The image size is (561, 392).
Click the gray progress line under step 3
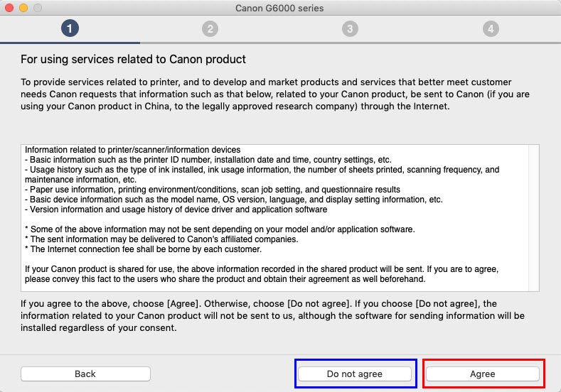point(350,43)
